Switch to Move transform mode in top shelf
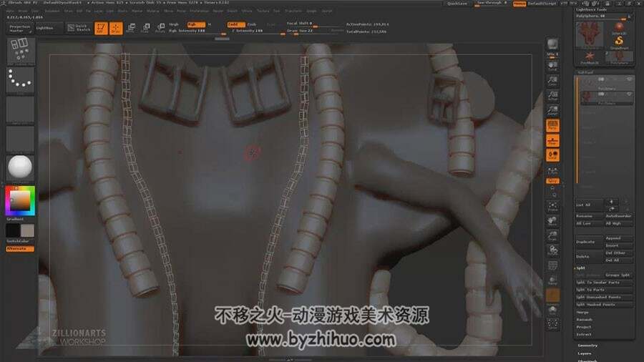Viewport: 644px width, 362px height. (131, 28)
